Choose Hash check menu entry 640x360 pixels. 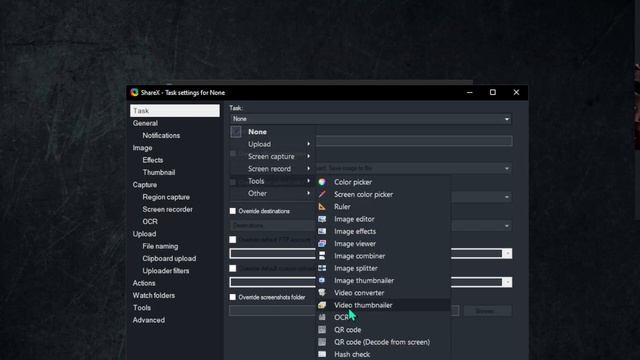[x=352, y=354]
